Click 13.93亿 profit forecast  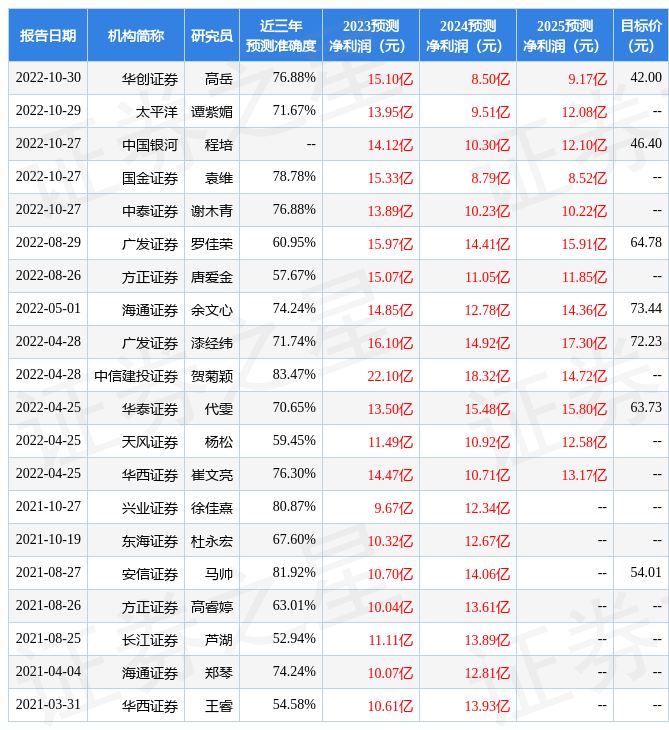tap(487, 707)
